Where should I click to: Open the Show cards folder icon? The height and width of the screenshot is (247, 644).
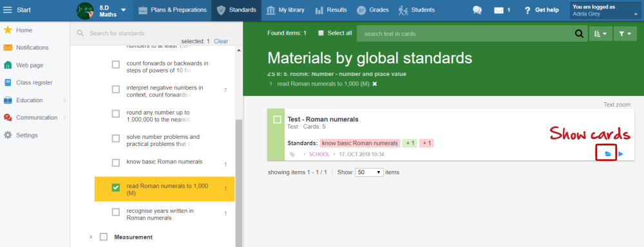tap(608, 154)
